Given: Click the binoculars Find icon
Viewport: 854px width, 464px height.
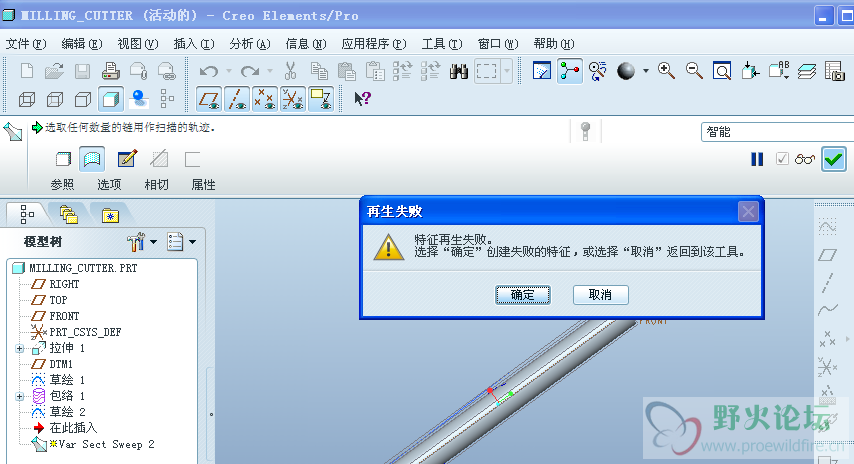Looking at the screenshot, I should click(x=459, y=71).
